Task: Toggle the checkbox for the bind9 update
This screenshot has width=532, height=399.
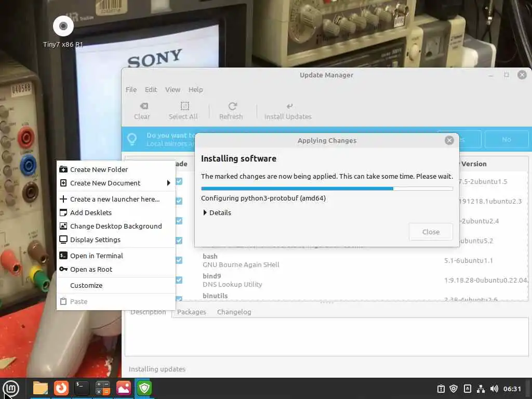Action: coord(179,280)
